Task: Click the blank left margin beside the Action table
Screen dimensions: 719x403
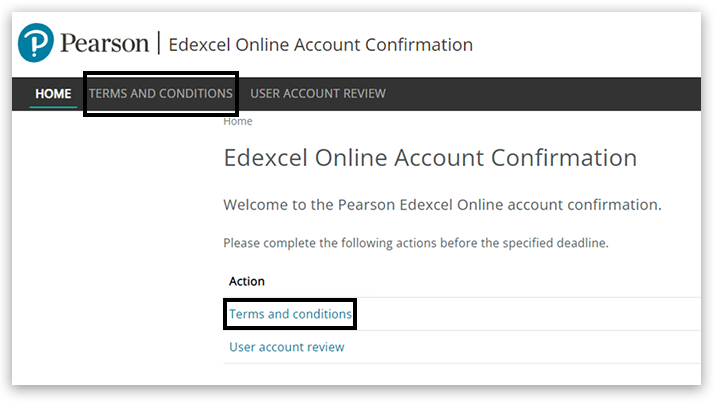Action: pos(110,300)
